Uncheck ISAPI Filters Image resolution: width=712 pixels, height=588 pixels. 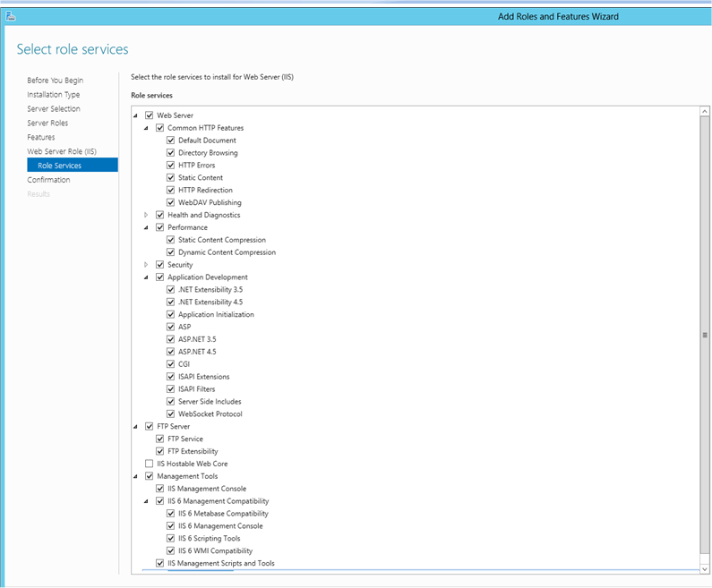171,388
